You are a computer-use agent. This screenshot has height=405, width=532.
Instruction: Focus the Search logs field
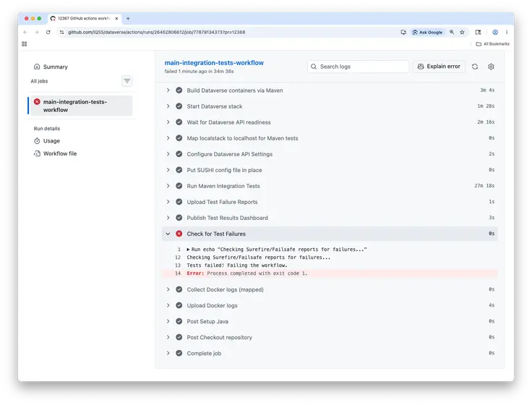[x=359, y=67]
